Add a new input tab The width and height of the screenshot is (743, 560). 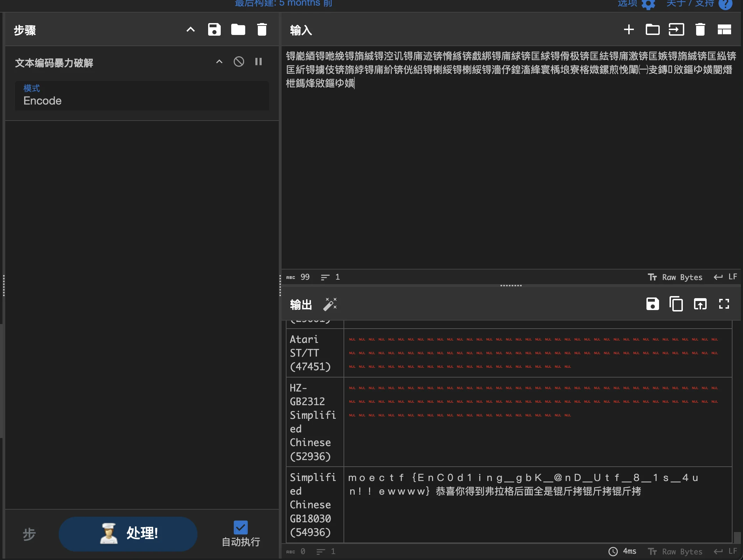tap(629, 30)
